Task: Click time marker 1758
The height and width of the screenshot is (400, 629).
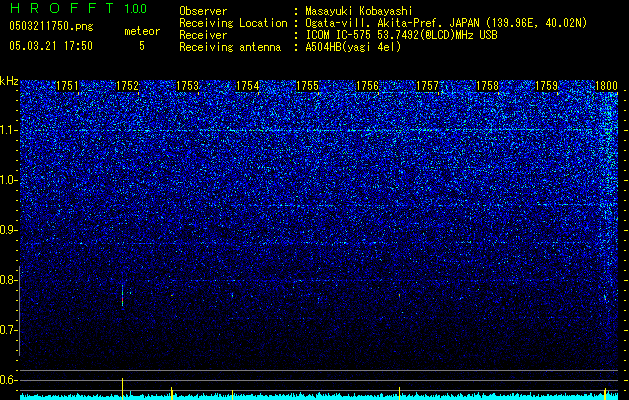Action: [487, 86]
